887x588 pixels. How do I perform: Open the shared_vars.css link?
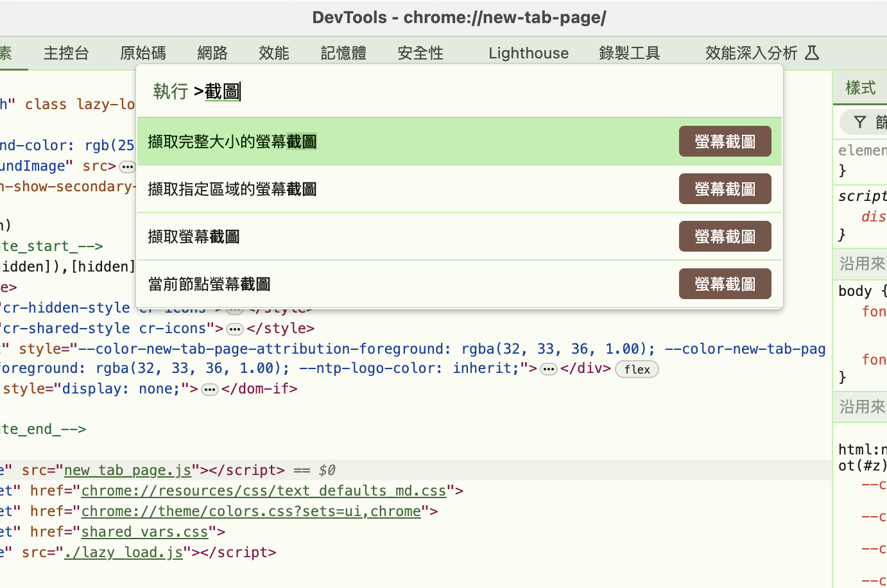click(144, 532)
